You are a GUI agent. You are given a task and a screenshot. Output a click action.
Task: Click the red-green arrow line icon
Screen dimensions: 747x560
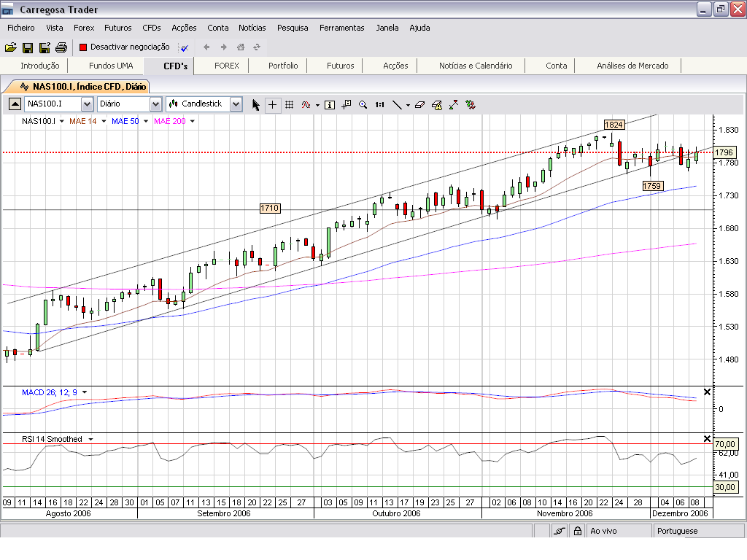(454, 104)
